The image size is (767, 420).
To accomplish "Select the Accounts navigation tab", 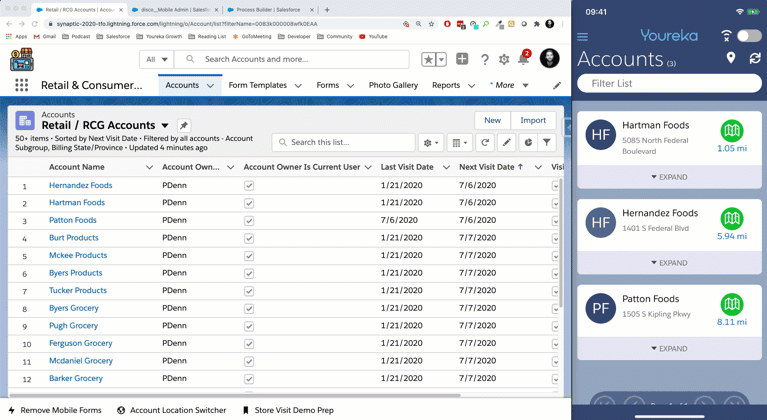I will pos(182,85).
